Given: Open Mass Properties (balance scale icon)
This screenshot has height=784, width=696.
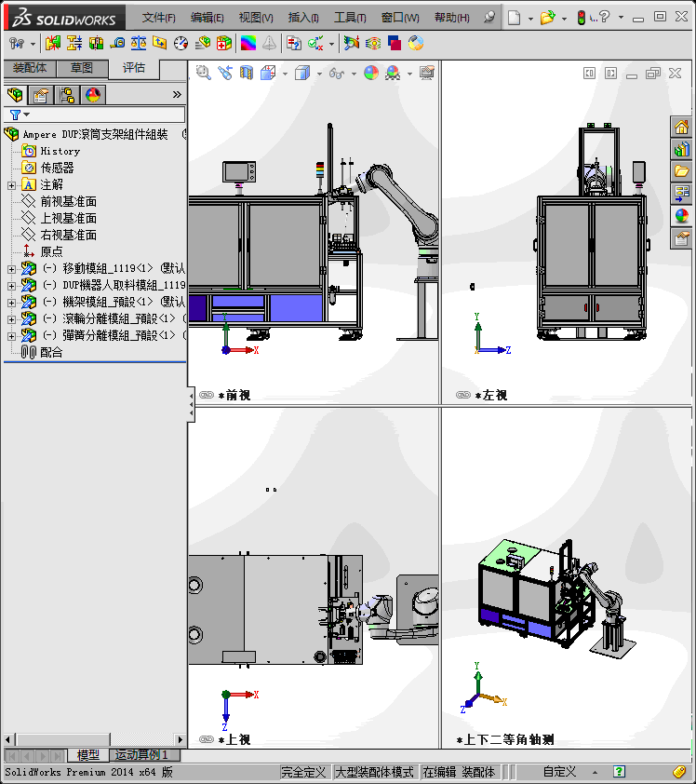Looking at the screenshot, I should click(x=139, y=44).
